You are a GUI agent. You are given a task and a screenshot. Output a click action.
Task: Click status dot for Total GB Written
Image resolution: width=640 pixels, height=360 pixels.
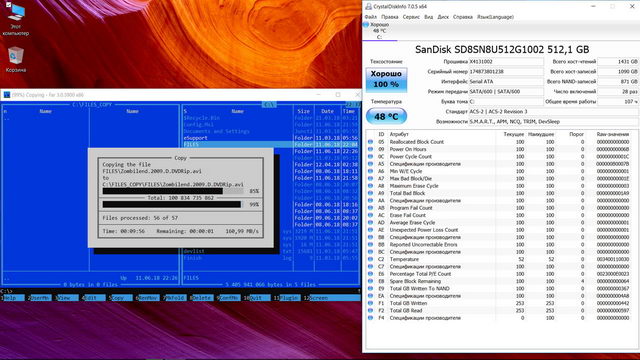click(370, 303)
